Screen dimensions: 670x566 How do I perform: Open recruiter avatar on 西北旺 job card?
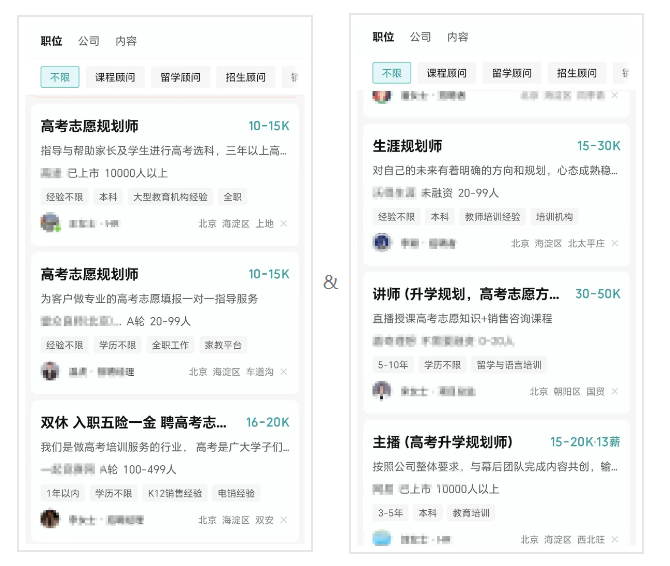[382, 538]
